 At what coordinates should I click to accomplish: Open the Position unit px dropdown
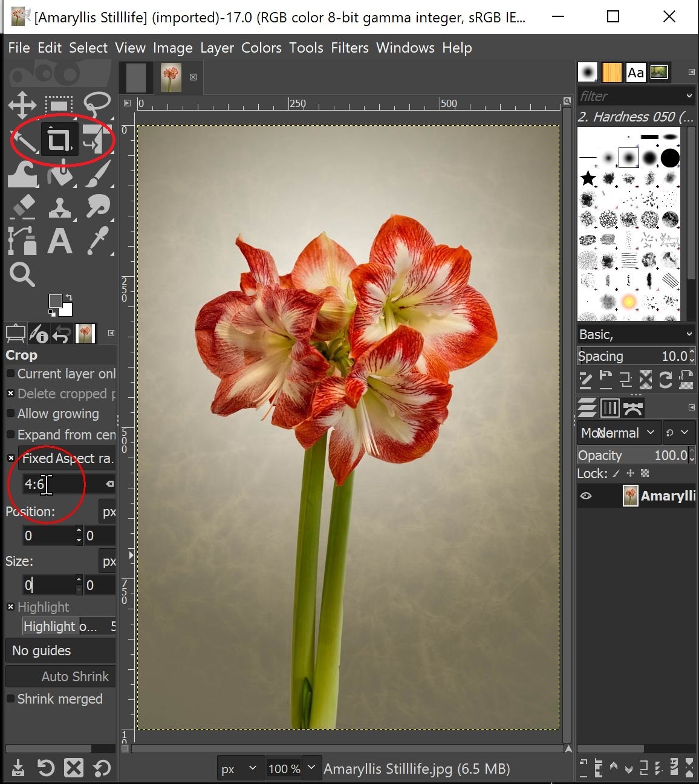(x=108, y=512)
